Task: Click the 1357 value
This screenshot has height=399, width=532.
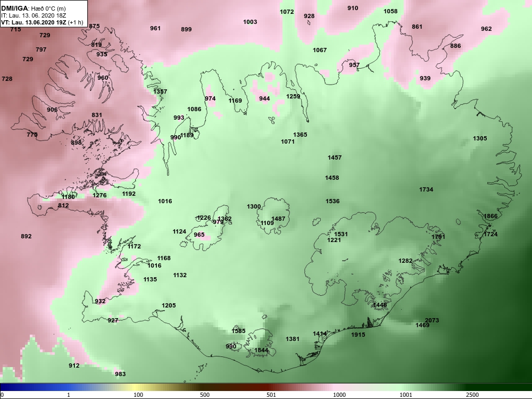Action: pyautogui.click(x=160, y=92)
